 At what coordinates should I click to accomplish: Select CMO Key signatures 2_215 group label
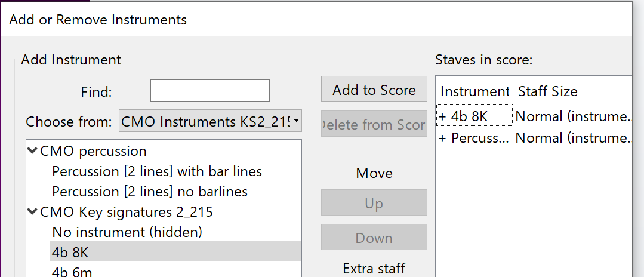coord(127,212)
